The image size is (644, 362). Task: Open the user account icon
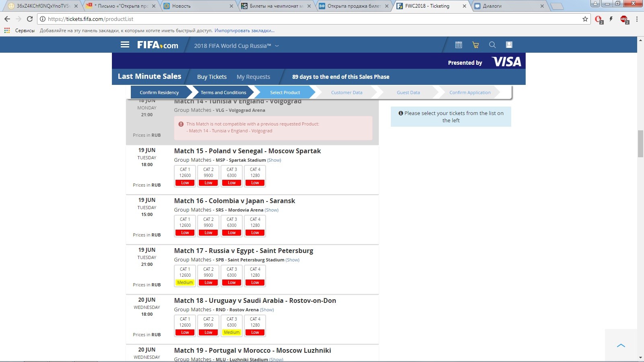click(x=509, y=45)
